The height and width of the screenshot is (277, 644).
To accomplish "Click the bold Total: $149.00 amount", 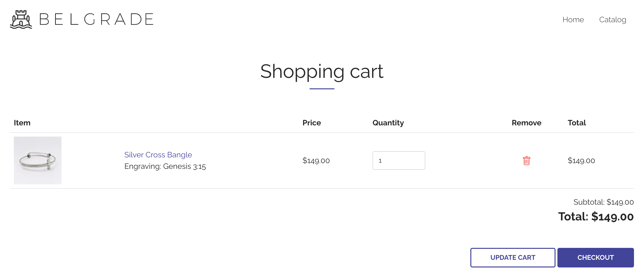I will [596, 216].
